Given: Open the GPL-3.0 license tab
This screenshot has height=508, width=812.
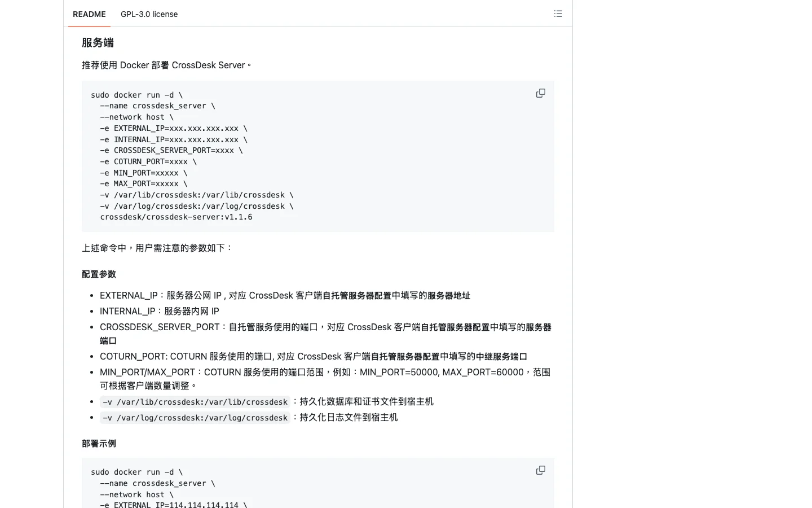Looking at the screenshot, I should point(149,14).
